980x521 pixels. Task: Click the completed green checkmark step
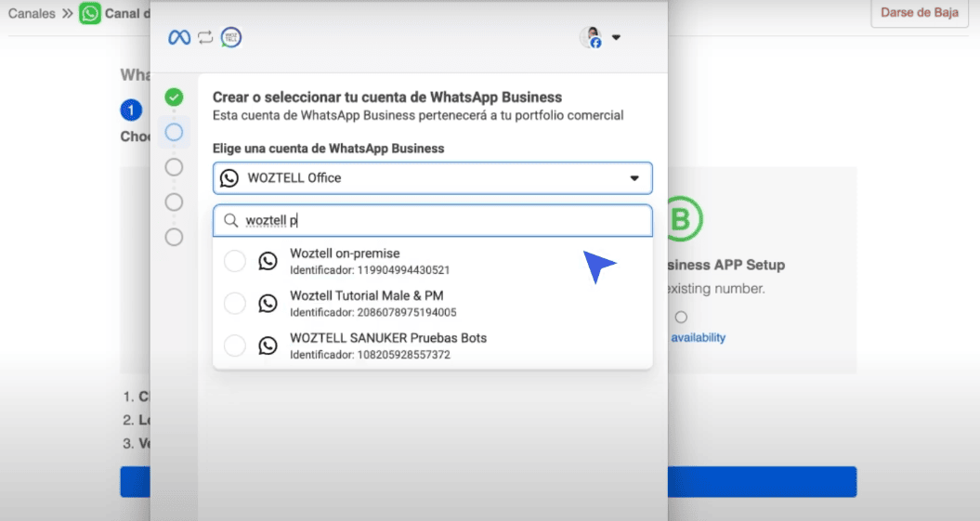[174, 97]
